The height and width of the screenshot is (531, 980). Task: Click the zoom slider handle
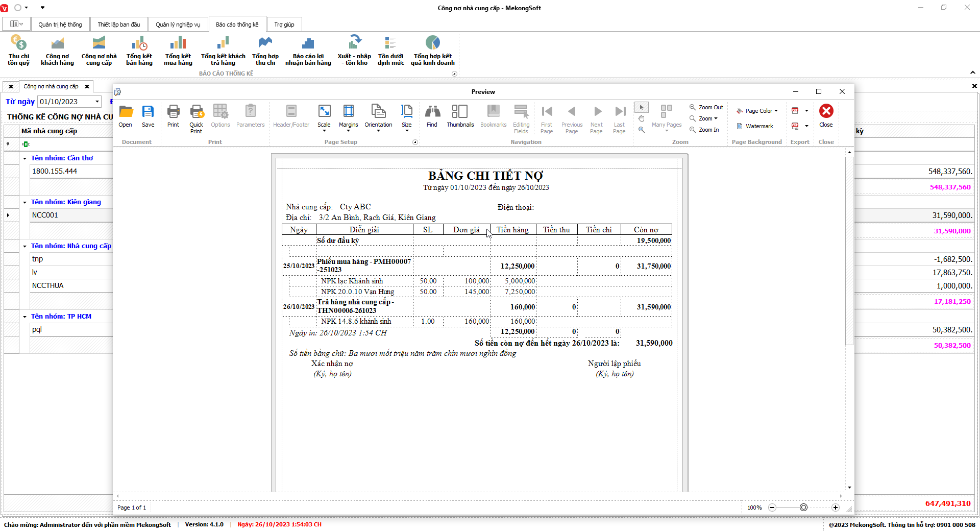803,508
